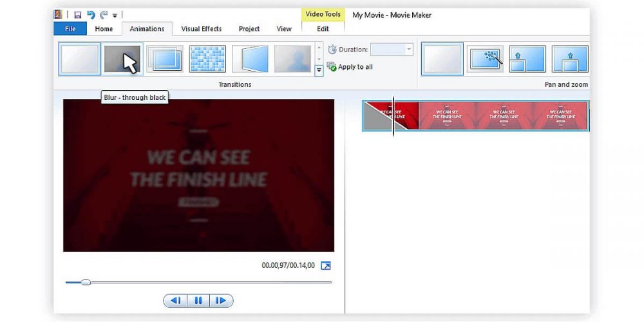644x322 pixels.
Task: Advance to the next frame
Action: pos(220,301)
